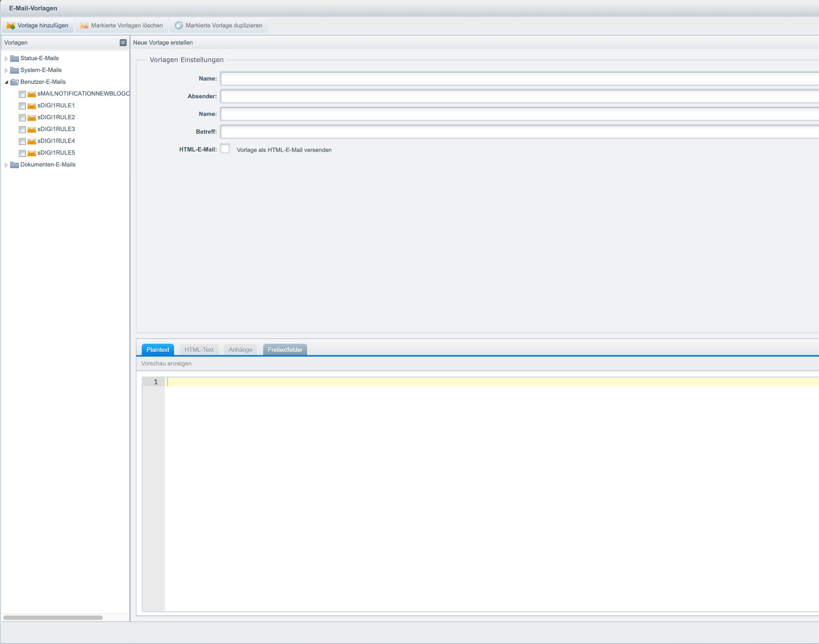The height and width of the screenshot is (644, 819).
Task: Select the sDIGI1RULE4 template name
Action: tap(56, 141)
